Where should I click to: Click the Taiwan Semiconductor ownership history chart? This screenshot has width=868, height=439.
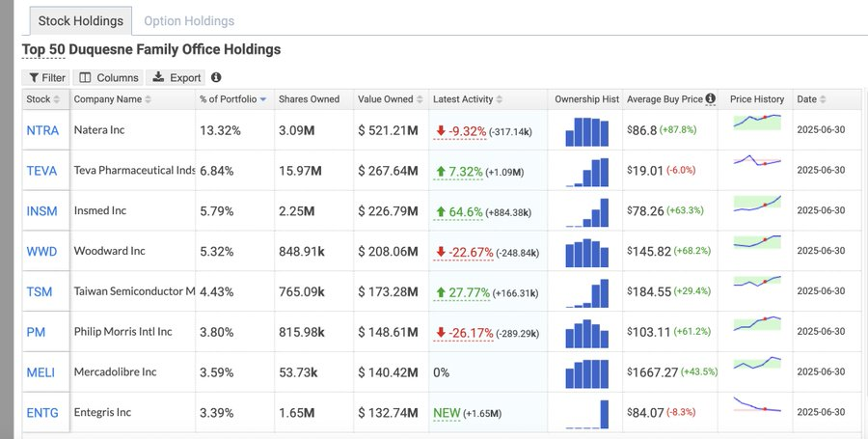[586, 293]
